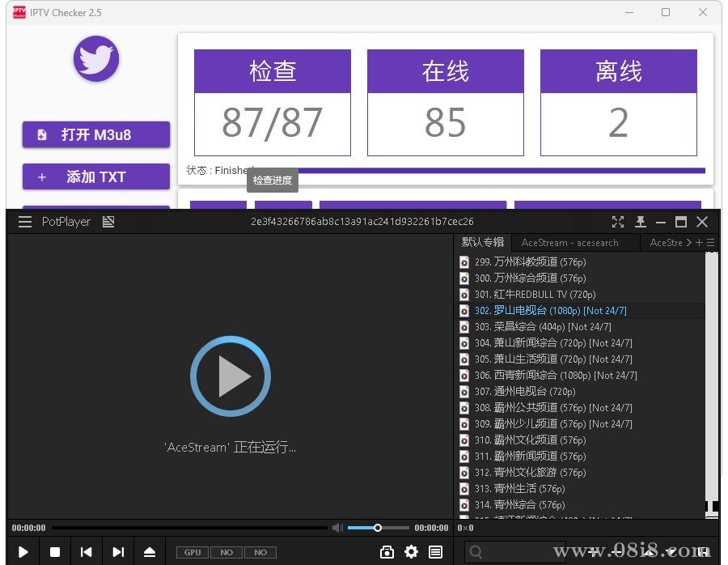Viewport: 728px width, 565px height.
Task: Jump to the previous playlist item
Action: 86,552
